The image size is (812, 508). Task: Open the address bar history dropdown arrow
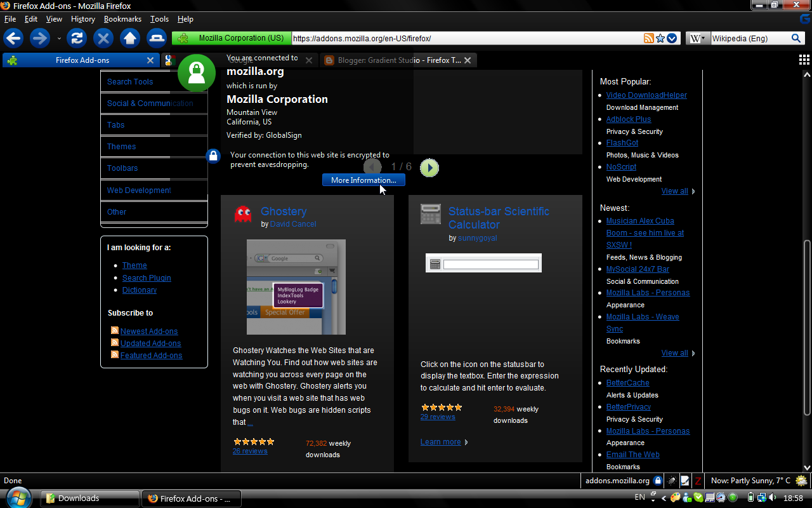coord(672,39)
